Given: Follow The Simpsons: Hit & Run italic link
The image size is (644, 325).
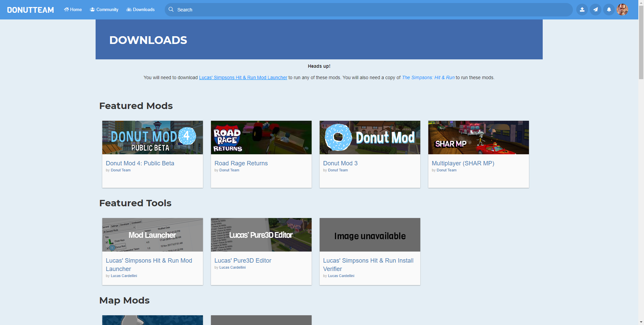Looking at the screenshot, I should click(x=428, y=77).
